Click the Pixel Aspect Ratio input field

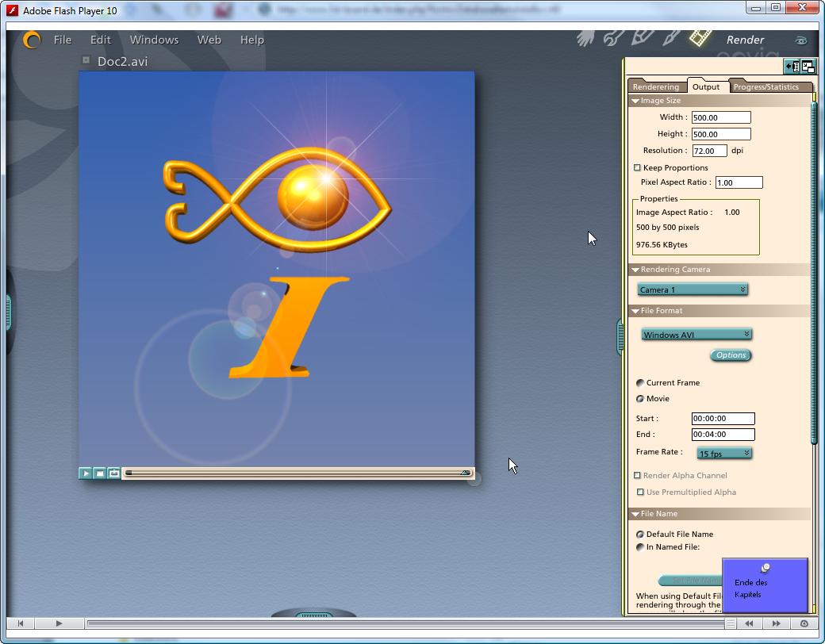tap(739, 182)
